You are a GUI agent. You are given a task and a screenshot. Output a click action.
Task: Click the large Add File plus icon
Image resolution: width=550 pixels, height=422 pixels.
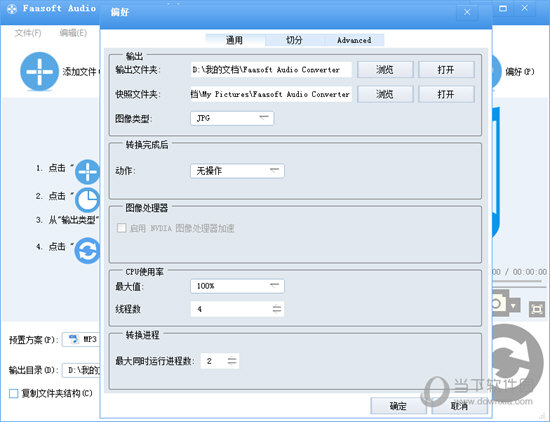coord(39,72)
